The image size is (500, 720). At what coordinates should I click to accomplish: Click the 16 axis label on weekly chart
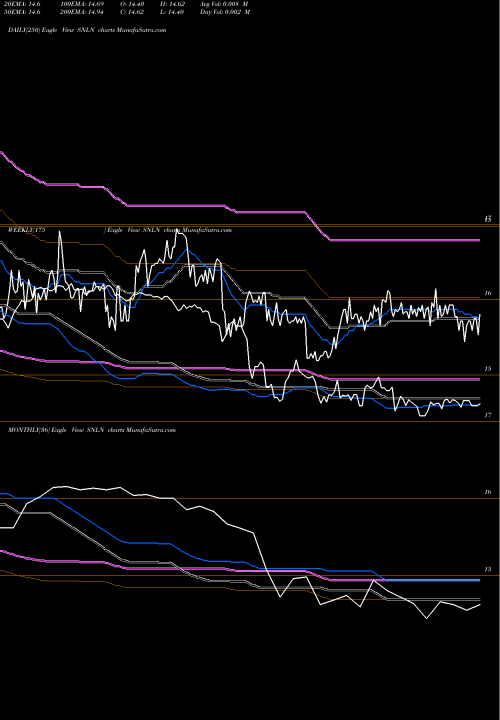pos(488,293)
